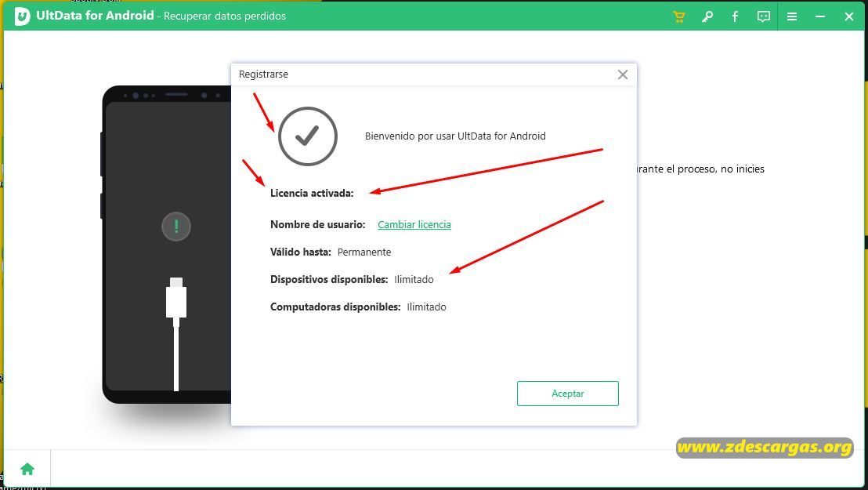868x490 pixels.
Task: Click the key register icon
Action: click(x=707, y=16)
